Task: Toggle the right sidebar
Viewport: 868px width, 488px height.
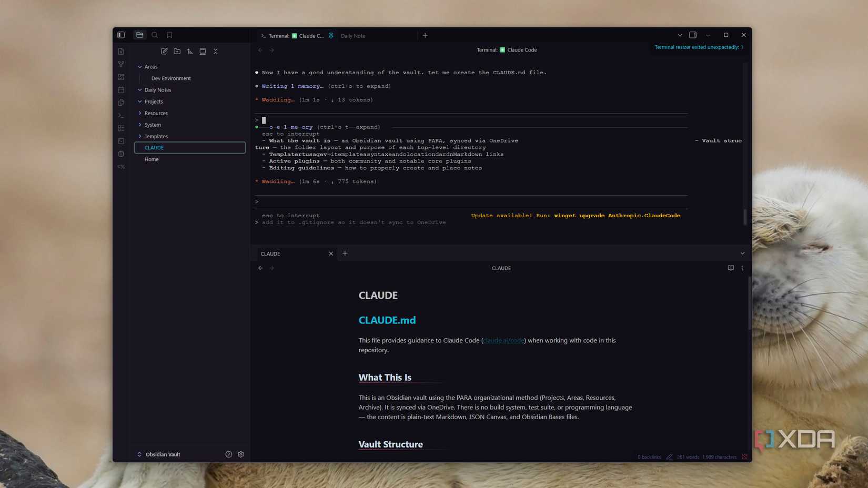Action: (x=693, y=35)
